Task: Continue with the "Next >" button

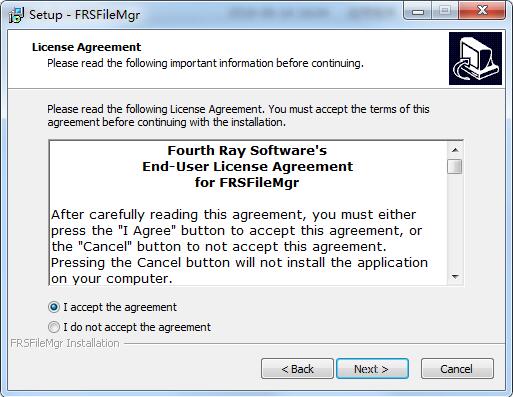Action: coord(372,369)
